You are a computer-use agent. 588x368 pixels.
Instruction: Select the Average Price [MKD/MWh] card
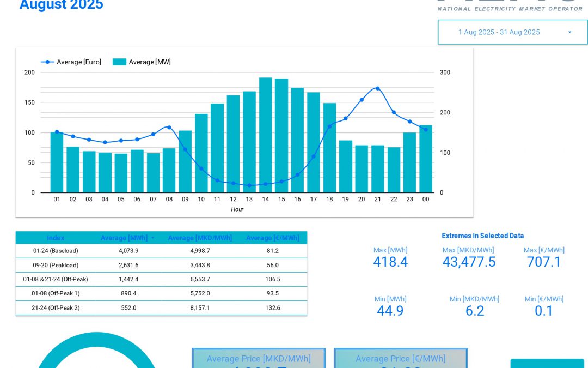pyautogui.click(x=259, y=359)
